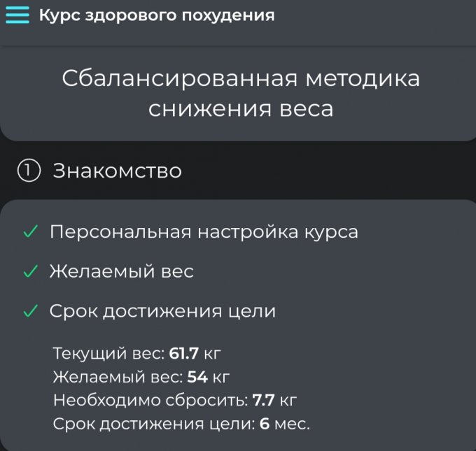Select the 'Желаемый вес:' summary label
The height and width of the screenshot is (451, 476).
click(x=118, y=378)
